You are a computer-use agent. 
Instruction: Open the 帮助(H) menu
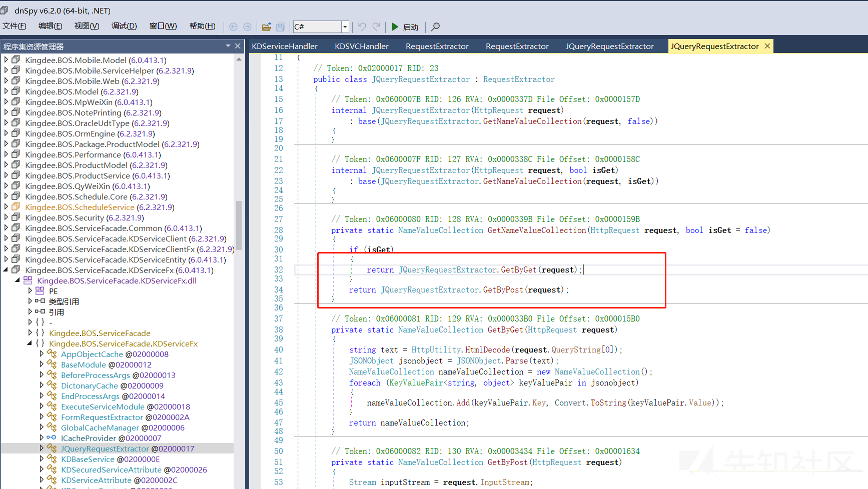pyautogui.click(x=203, y=26)
